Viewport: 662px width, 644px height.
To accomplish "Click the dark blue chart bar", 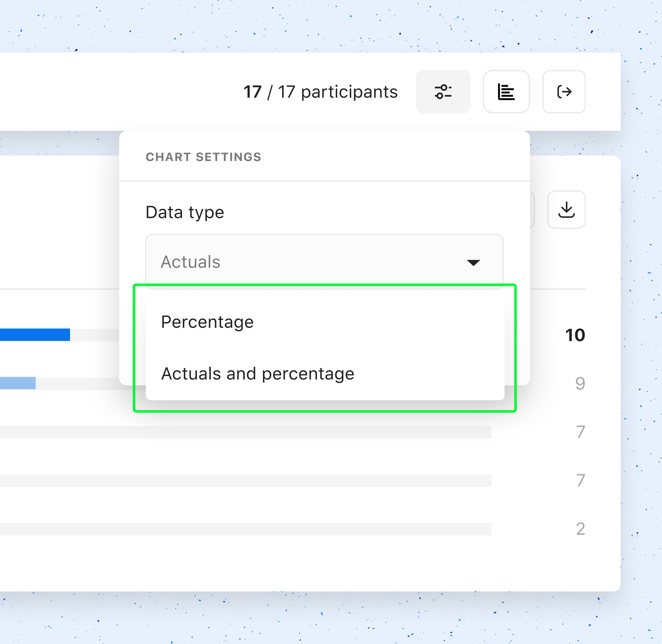I will click(x=35, y=335).
